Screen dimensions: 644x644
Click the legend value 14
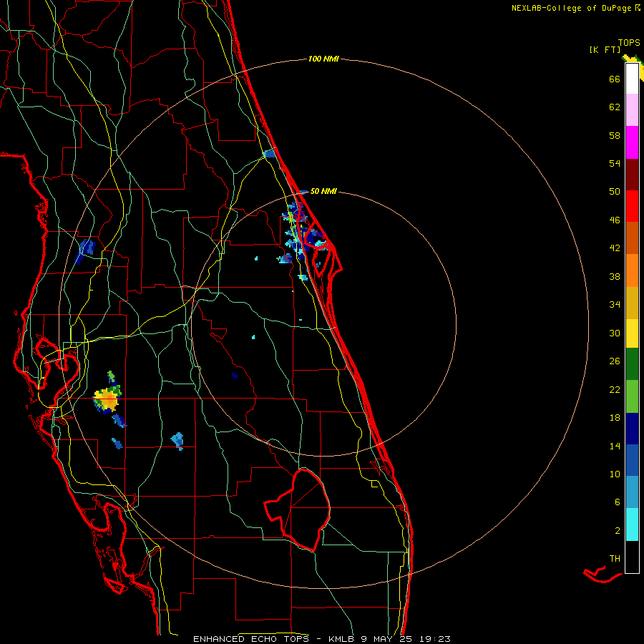coord(615,446)
